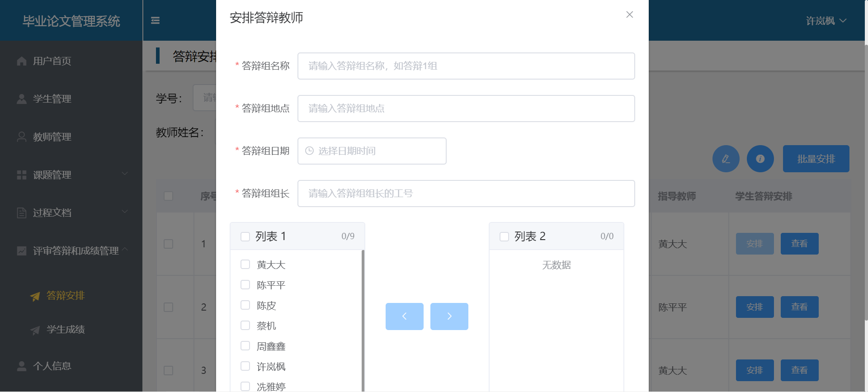Check 黄大大 in 列表 1

coord(245,264)
